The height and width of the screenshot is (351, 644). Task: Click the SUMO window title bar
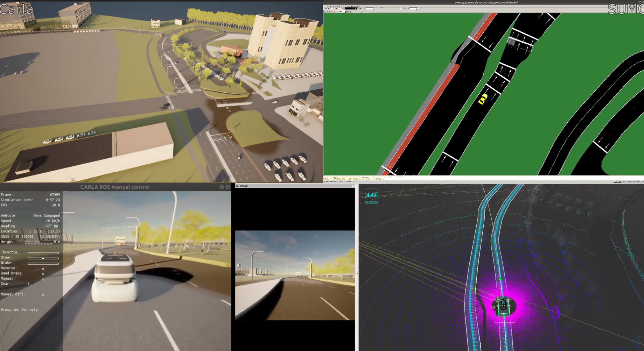coord(484,2)
